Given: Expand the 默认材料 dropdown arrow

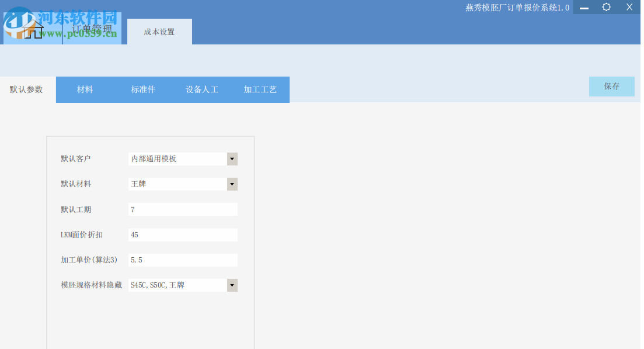Looking at the screenshot, I should pos(232,184).
